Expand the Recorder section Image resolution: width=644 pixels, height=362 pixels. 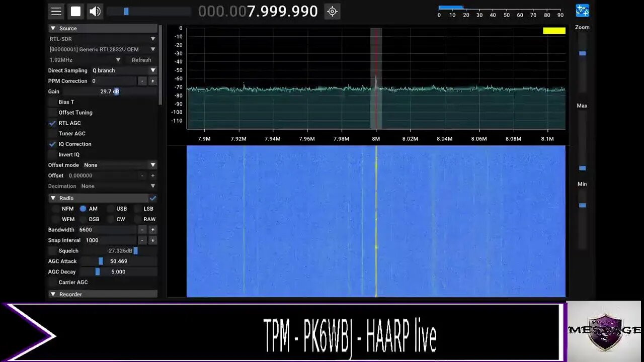(x=103, y=294)
